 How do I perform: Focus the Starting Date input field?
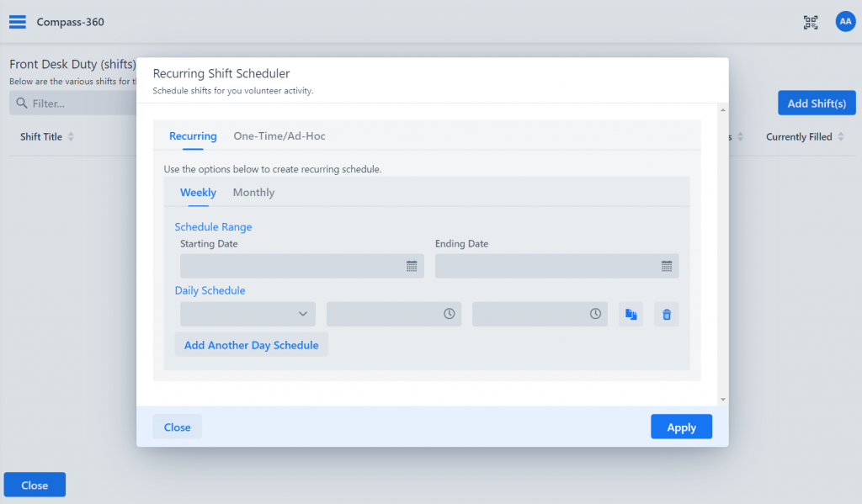302,266
